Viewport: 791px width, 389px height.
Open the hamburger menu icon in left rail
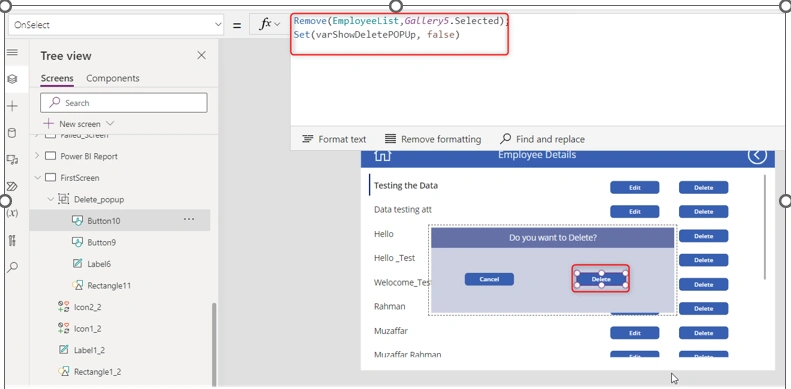[13, 52]
